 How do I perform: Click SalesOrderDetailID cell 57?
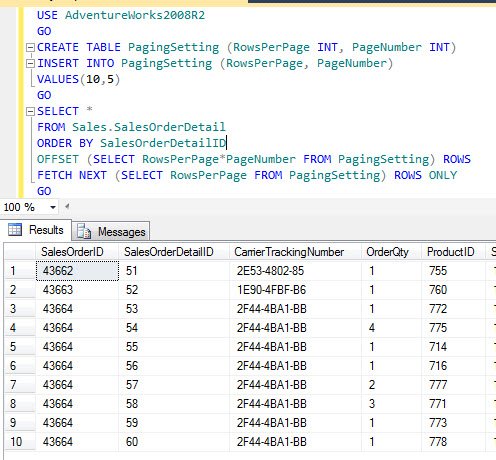click(174, 385)
